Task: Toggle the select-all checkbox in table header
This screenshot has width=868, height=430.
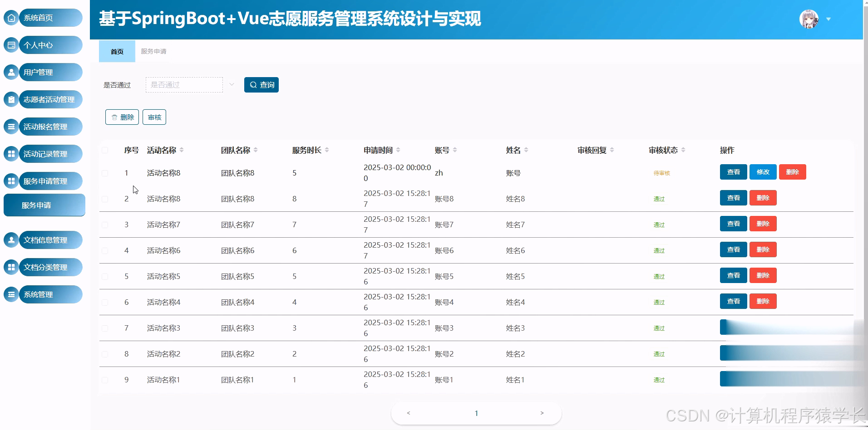Action: tap(105, 150)
